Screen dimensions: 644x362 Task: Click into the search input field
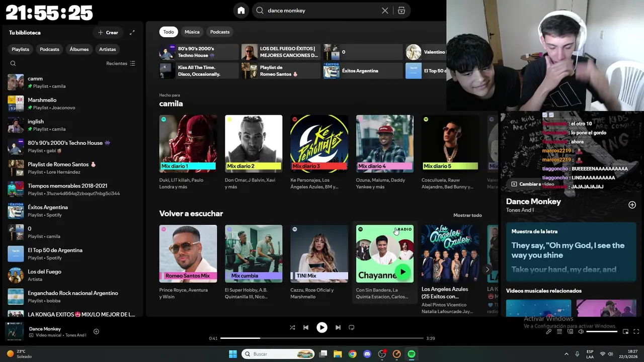[322, 11]
